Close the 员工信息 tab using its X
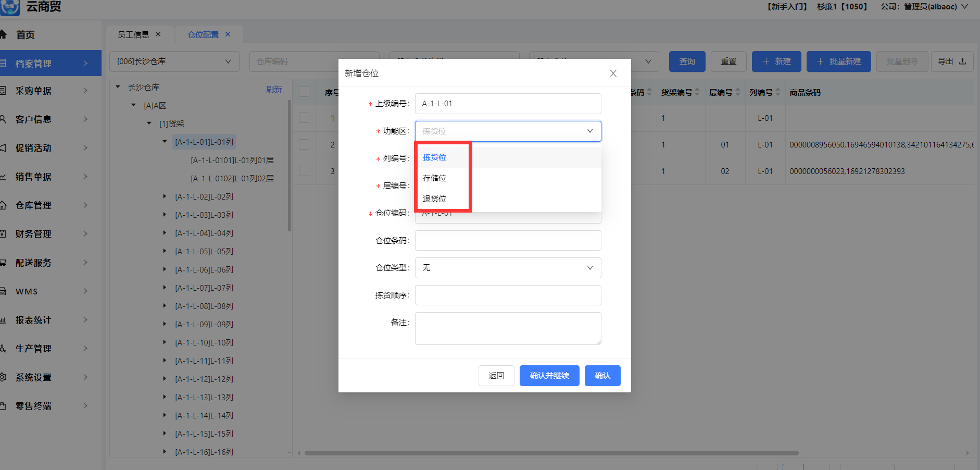The height and width of the screenshot is (470, 980). (x=158, y=34)
